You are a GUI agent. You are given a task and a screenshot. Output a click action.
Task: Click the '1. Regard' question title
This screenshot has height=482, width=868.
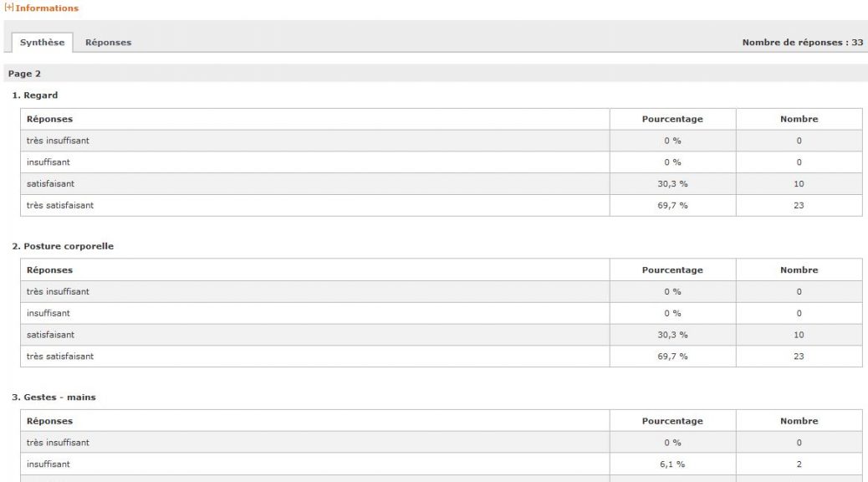coord(35,95)
